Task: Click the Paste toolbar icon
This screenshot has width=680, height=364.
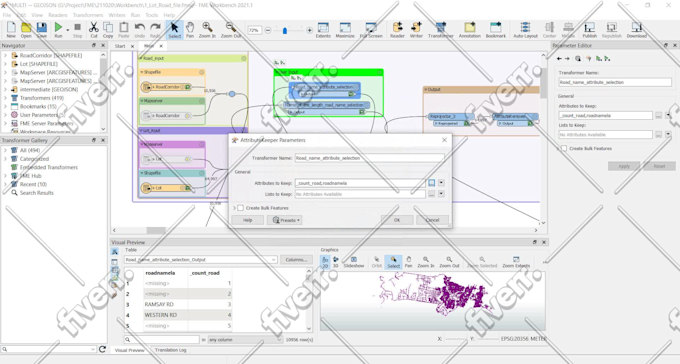Action: (124, 30)
